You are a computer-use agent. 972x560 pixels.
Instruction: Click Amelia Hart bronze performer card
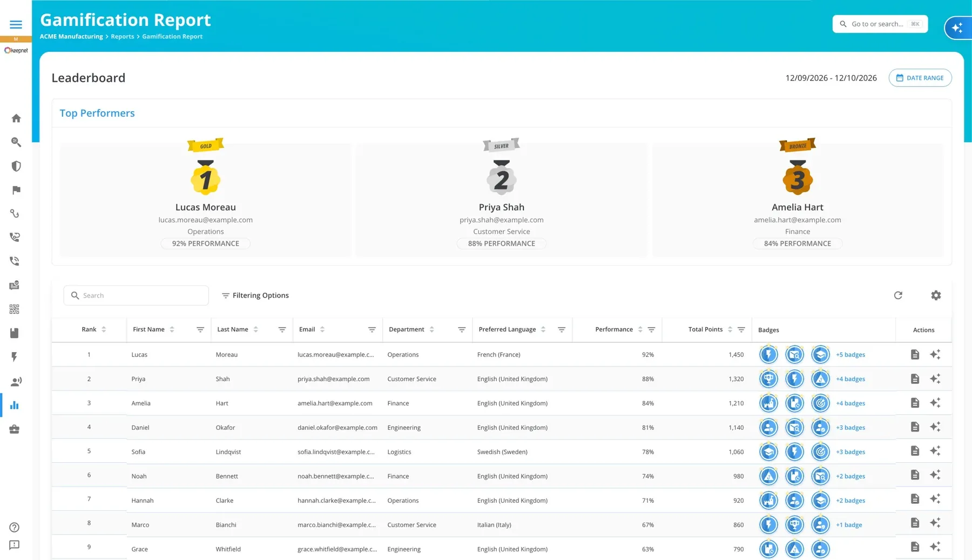coord(798,200)
